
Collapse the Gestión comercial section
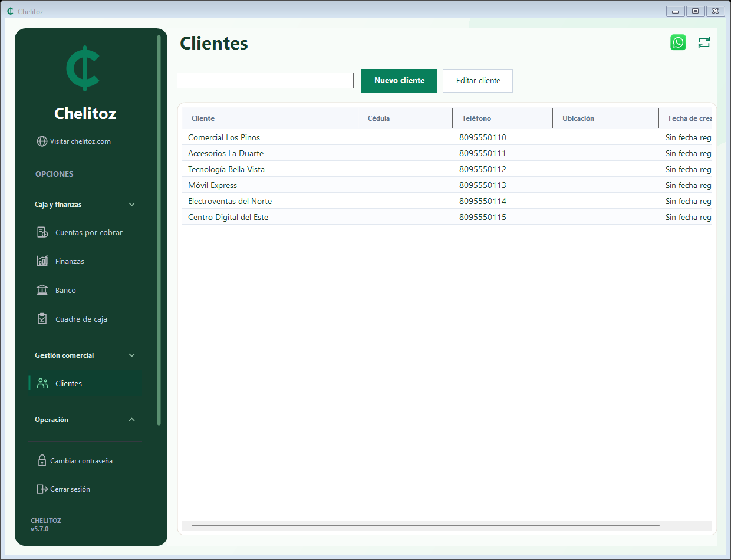pos(132,355)
